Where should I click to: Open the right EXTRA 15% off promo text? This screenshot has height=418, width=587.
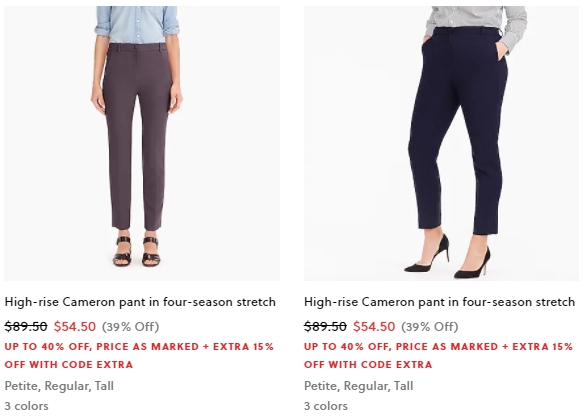point(439,356)
